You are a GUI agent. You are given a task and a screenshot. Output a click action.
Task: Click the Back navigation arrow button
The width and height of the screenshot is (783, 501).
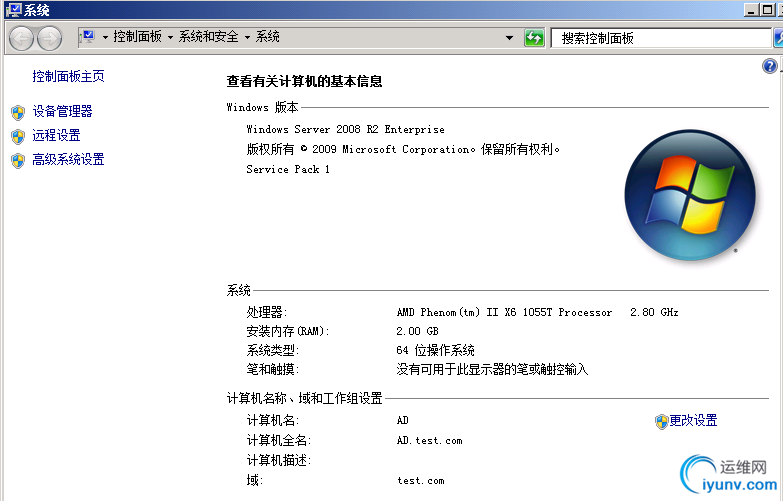pyautogui.click(x=21, y=38)
